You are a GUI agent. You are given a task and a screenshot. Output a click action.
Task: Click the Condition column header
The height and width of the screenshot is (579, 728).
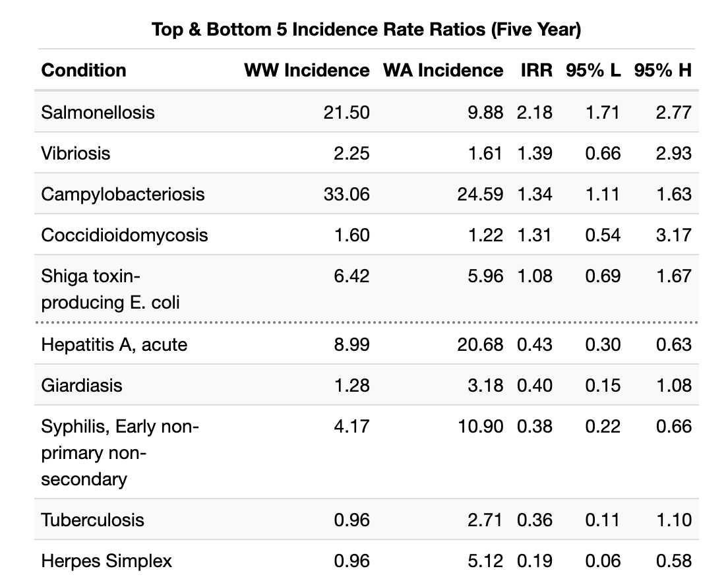(x=83, y=70)
